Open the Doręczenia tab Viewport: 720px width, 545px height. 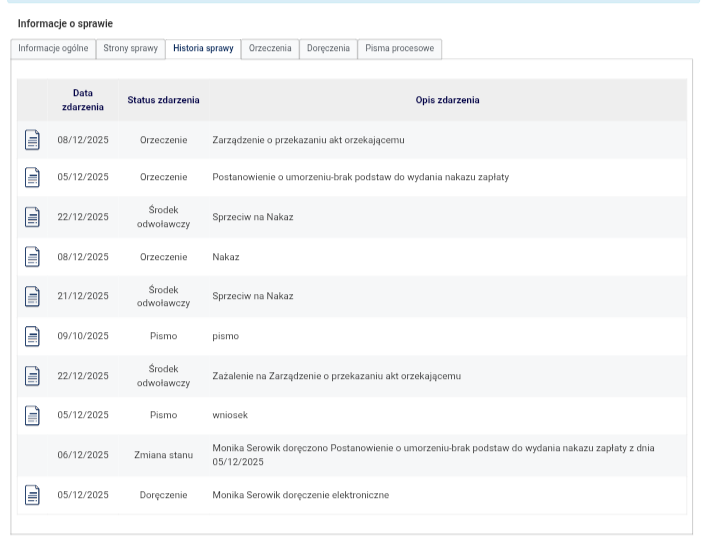(x=328, y=49)
